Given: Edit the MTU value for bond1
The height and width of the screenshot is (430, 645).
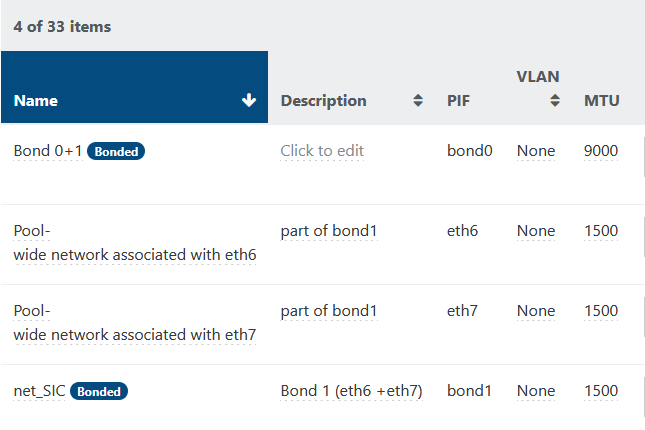Looking at the screenshot, I should 601,391.
